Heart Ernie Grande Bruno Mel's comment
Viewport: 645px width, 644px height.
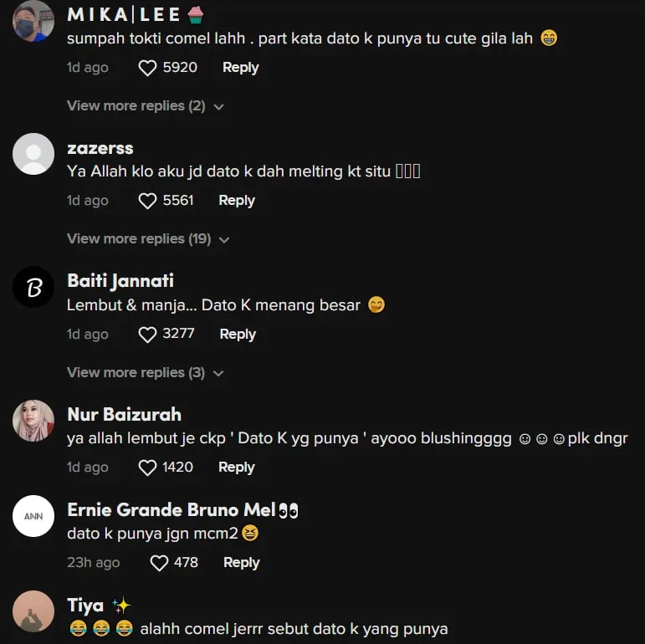tap(159, 563)
